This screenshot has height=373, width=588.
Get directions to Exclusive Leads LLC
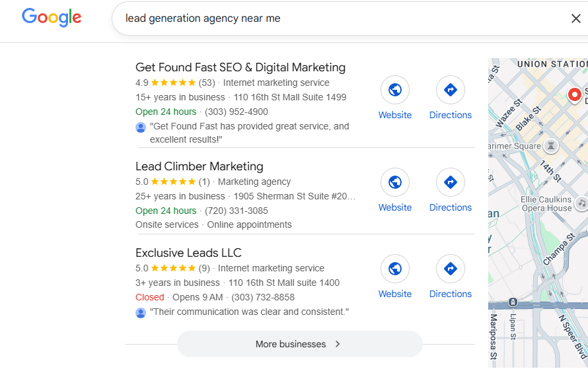pyautogui.click(x=451, y=269)
